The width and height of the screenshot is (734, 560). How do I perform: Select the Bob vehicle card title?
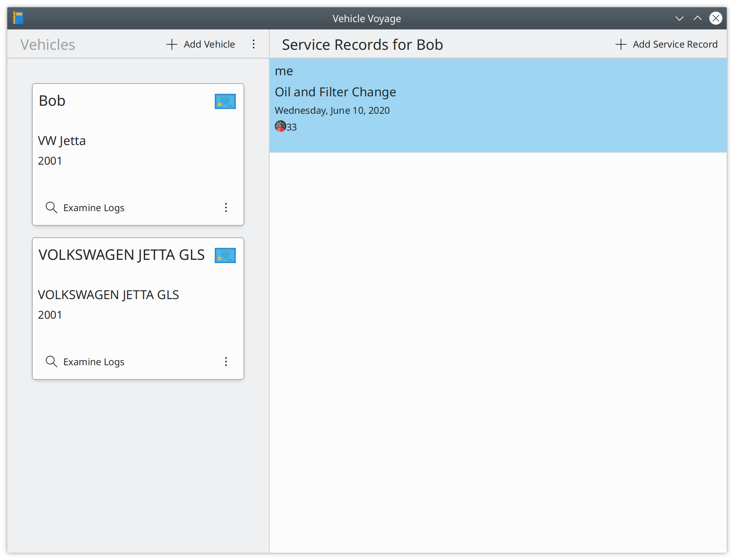(x=52, y=101)
